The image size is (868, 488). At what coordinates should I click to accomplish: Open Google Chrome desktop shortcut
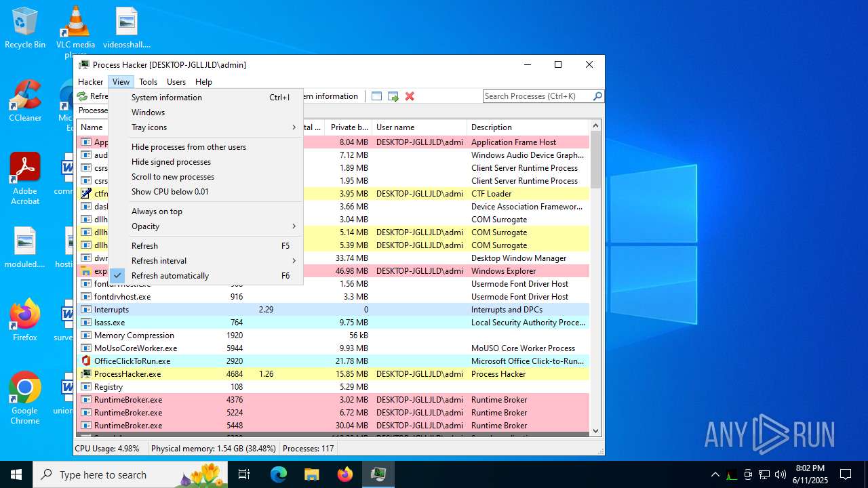point(25,398)
